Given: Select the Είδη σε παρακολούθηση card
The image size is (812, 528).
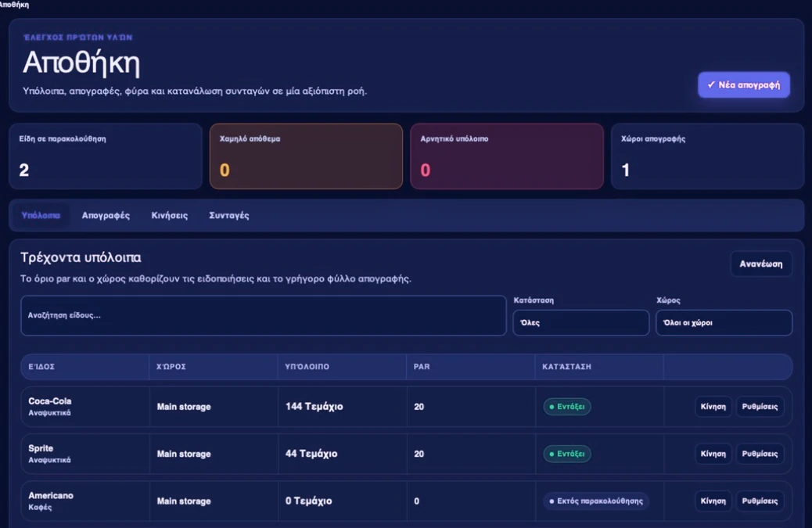Looking at the screenshot, I should pyautogui.click(x=106, y=156).
